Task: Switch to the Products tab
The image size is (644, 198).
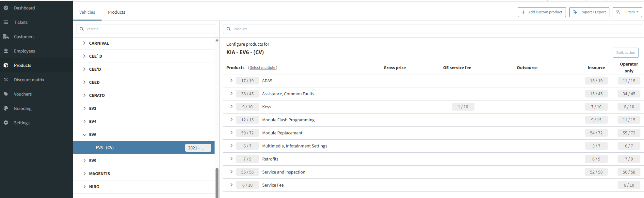Action: (117, 12)
